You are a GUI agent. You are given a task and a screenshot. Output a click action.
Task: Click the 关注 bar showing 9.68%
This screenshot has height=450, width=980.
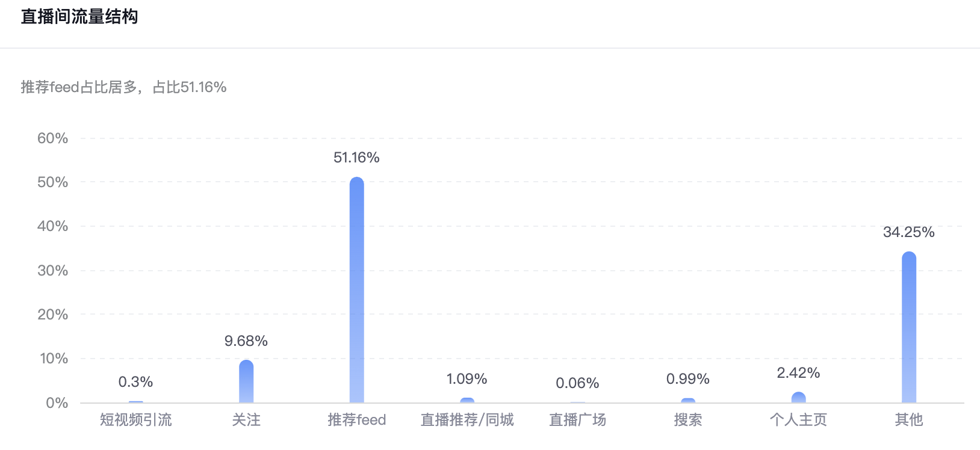(x=246, y=381)
